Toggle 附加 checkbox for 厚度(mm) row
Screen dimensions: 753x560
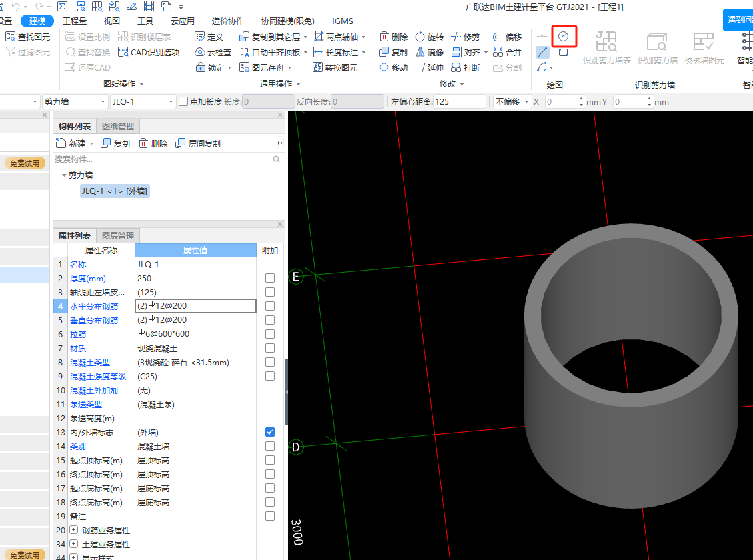pyautogui.click(x=270, y=278)
